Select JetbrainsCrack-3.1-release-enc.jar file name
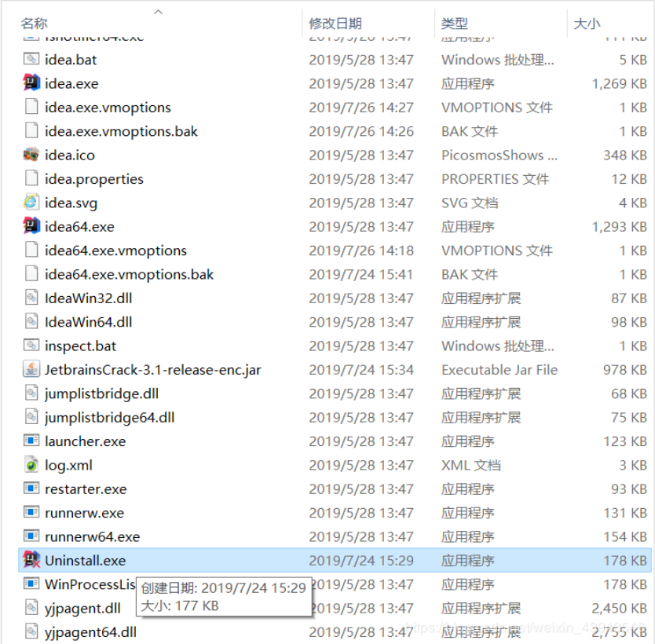 point(153,370)
